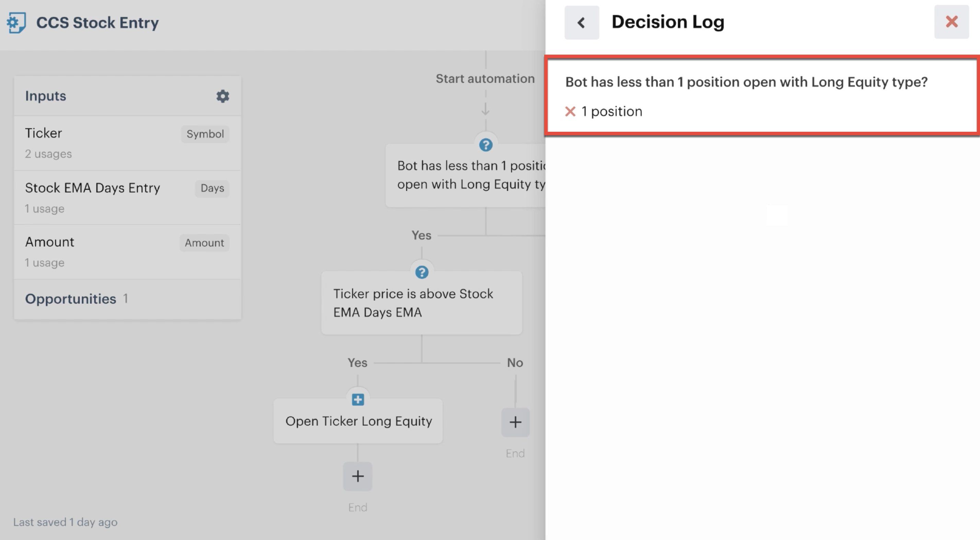Open the Bot has less than 1 position decision node
Image resolution: width=980 pixels, height=540 pixels.
click(x=466, y=175)
